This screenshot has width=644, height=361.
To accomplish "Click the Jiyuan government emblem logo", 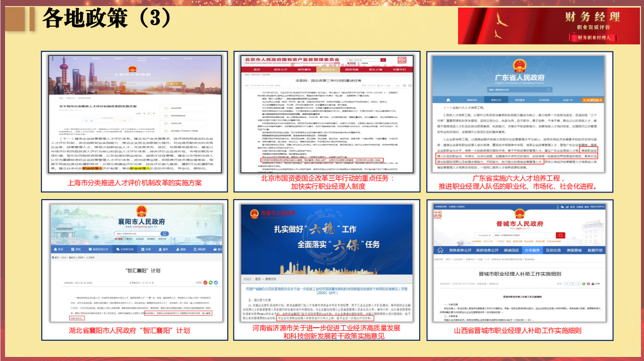I will [x=254, y=214].
